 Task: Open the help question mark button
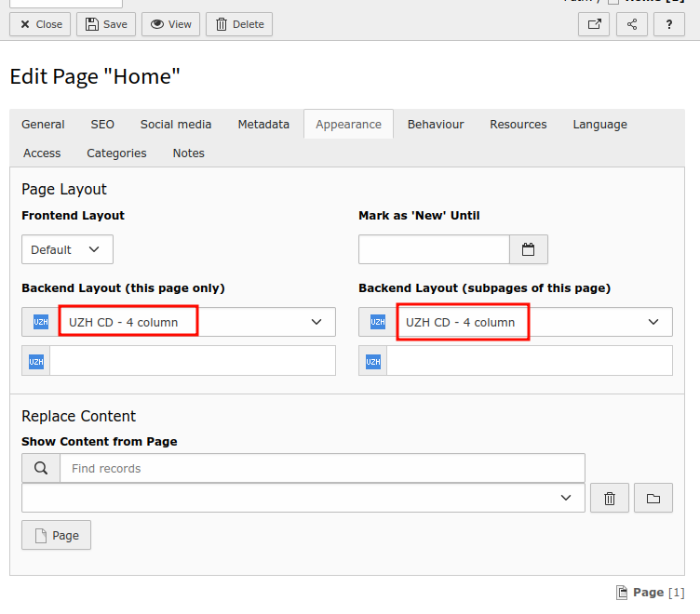click(669, 24)
